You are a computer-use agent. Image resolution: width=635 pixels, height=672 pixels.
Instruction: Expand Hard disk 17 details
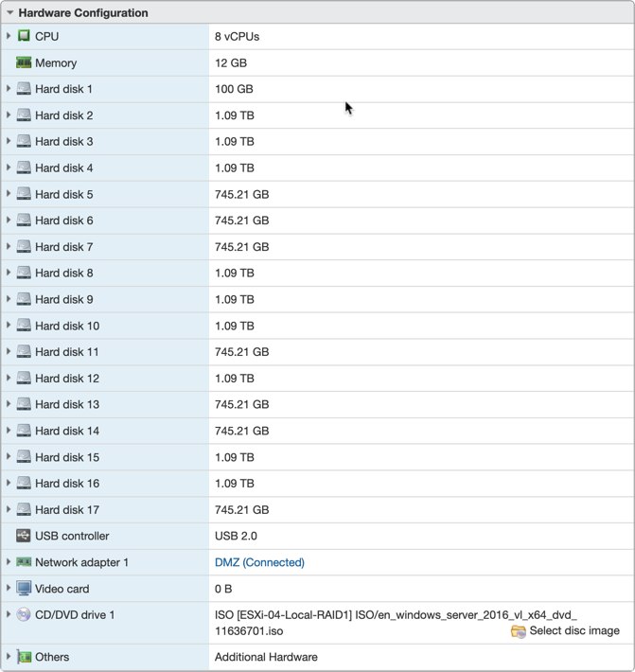(x=9, y=509)
